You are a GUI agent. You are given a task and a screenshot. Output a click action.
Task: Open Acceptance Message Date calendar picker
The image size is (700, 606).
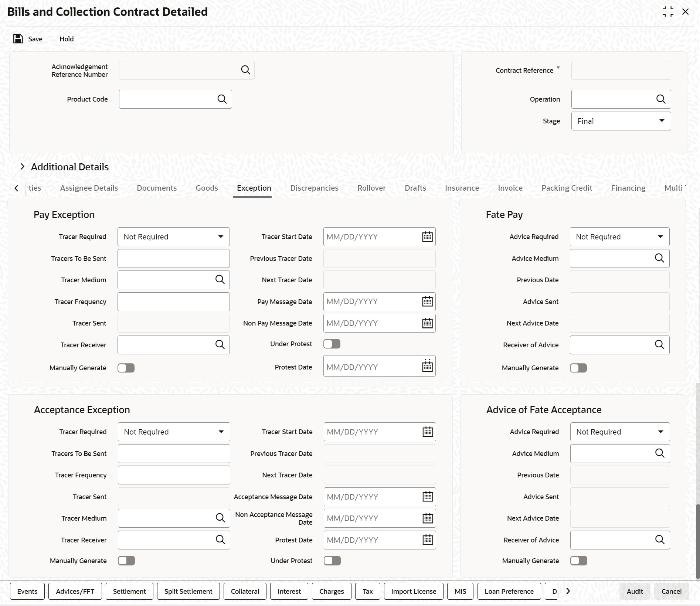click(x=428, y=497)
